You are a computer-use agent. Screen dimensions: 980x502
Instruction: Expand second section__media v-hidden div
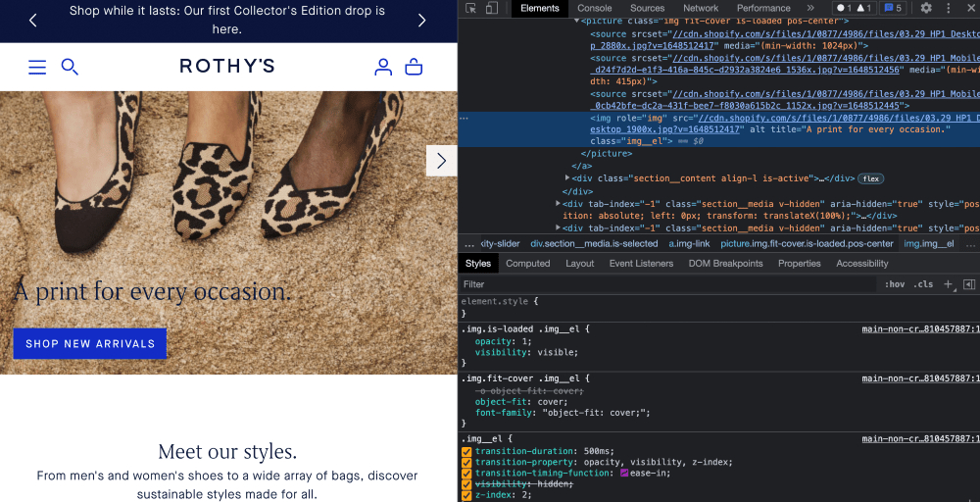click(x=559, y=228)
